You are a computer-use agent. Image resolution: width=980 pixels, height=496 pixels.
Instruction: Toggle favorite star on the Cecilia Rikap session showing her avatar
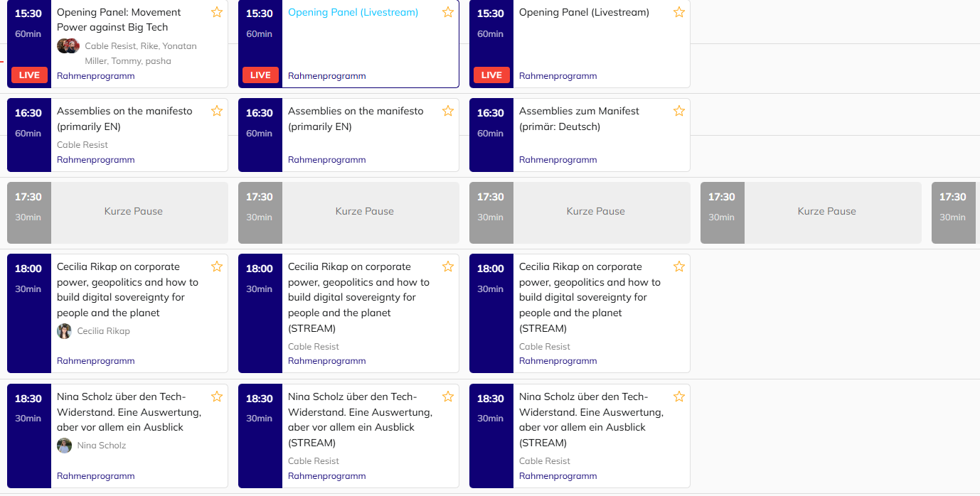click(217, 266)
